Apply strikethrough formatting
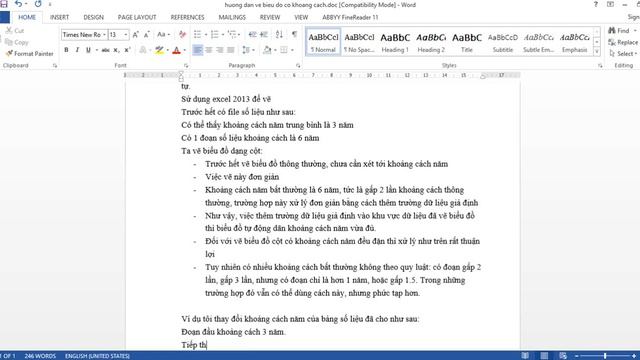This screenshot has width=640, height=360. click(105, 50)
